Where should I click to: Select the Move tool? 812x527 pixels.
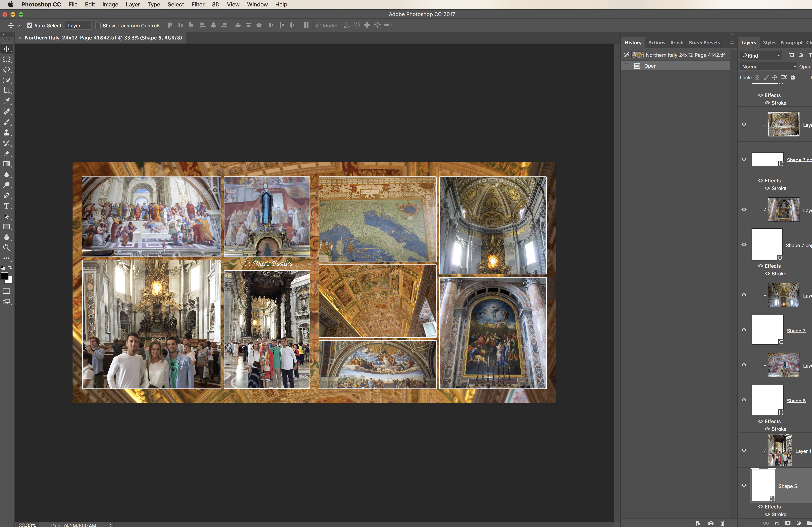pos(6,49)
